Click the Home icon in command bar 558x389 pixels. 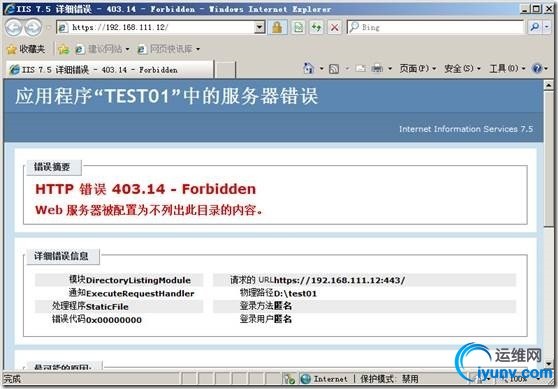tap(309, 68)
